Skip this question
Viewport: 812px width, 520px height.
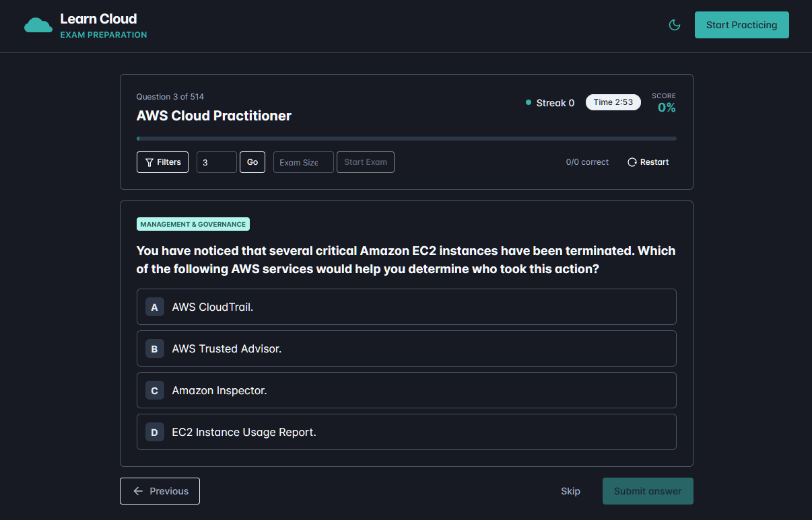(x=570, y=491)
